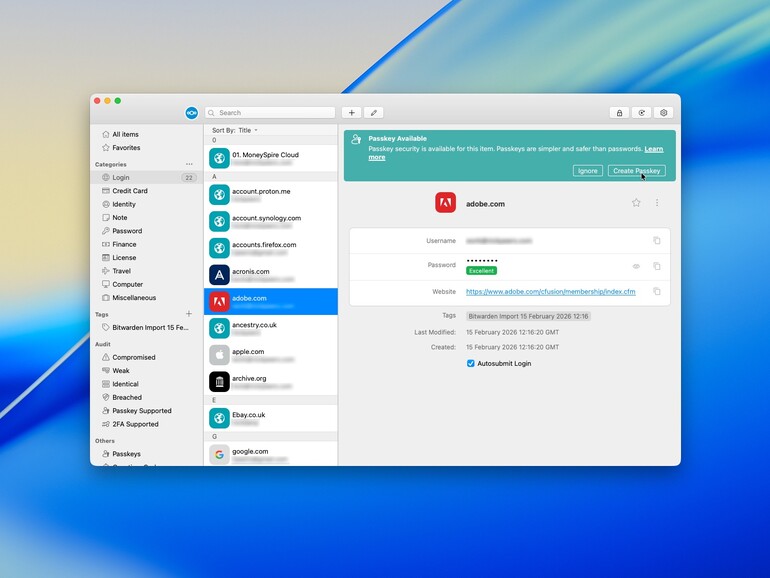
Task: Select the account.proton.me entry
Action: point(271,195)
